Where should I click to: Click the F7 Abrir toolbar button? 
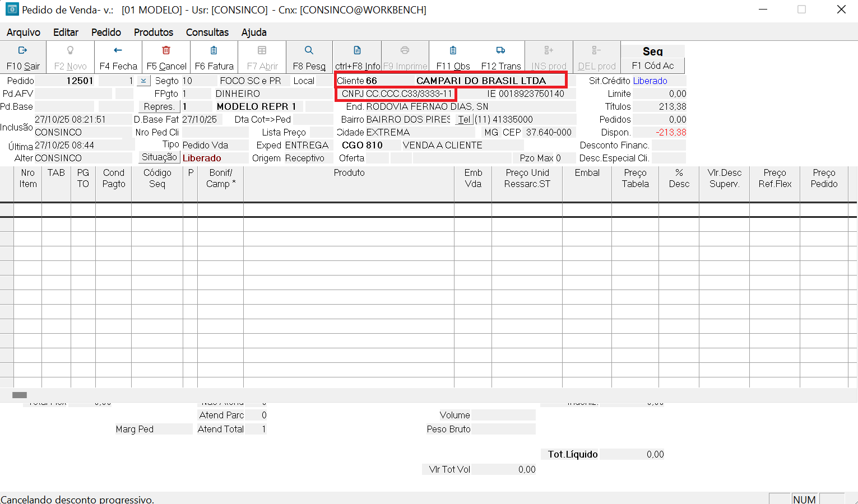[x=262, y=58]
